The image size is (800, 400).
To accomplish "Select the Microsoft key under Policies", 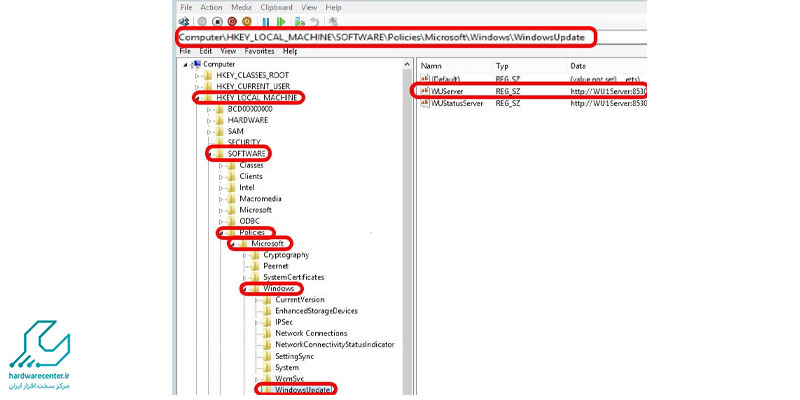I will [x=267, y=243].
